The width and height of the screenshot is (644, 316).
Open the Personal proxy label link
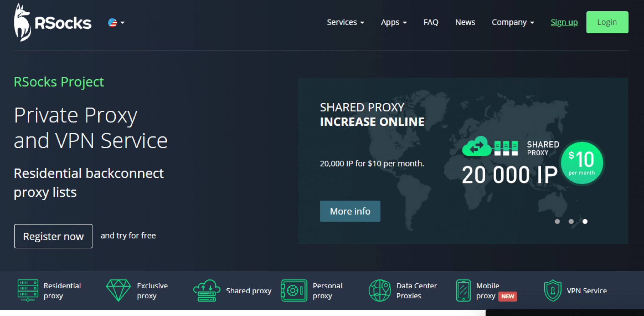pos(327,291)
